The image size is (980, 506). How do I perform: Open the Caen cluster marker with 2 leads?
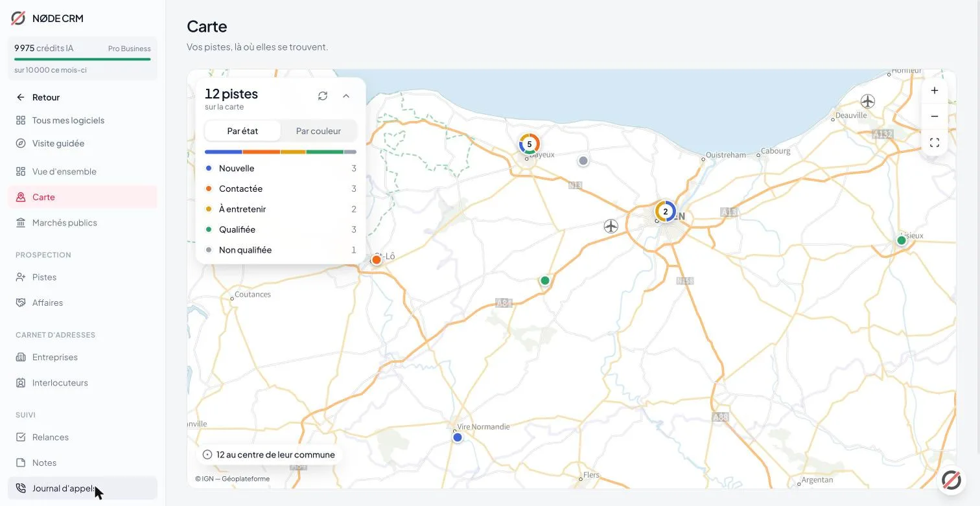click(x=665, y=211)
